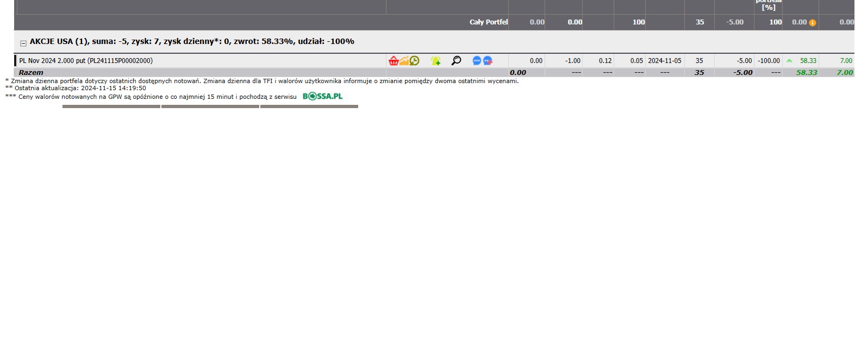868x352 pixels.
Task: Open comments via the blue speech bubble
Action: click(x=477, y=61)
